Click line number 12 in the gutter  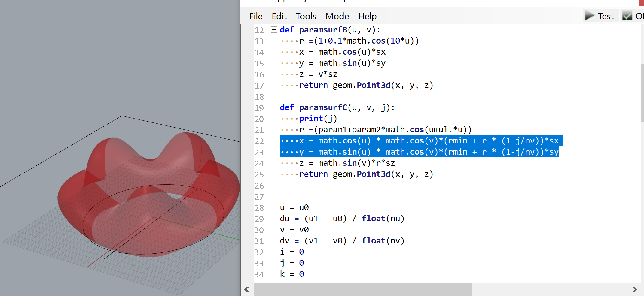click(259, 30)
